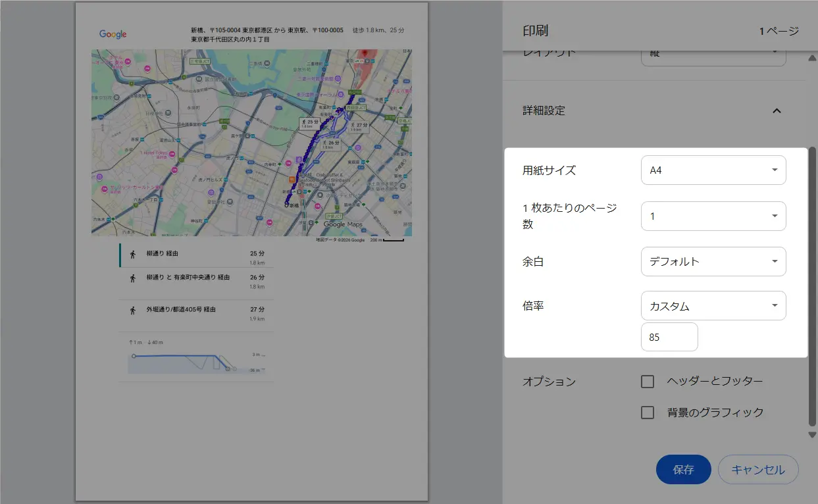Open the 用紙サイズ A4 dropdown
Image resolution: width=818 pixels, height=504 pixels.
pos(713,170)
